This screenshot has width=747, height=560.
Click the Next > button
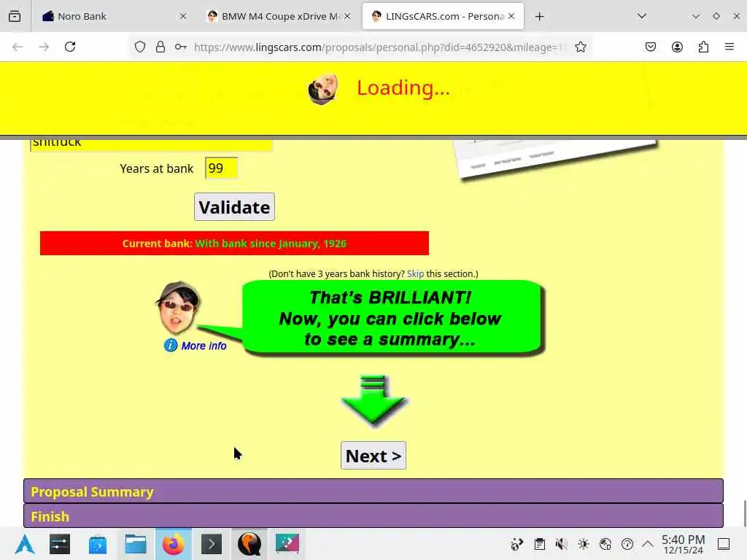[373, 455]
